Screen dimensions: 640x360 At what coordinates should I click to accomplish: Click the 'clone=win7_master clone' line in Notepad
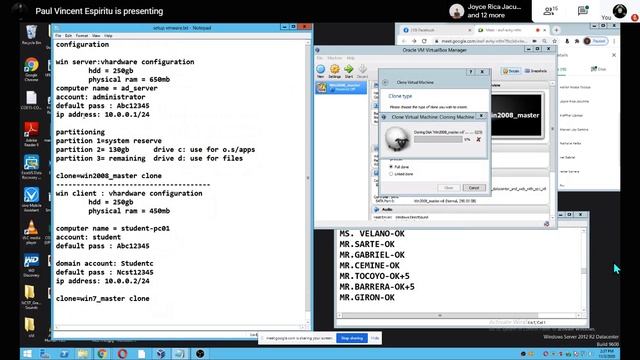(102, 299)
